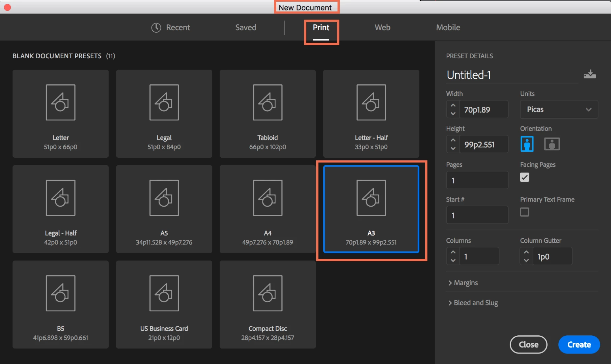Decrease Column Gutter with down arrow
611x364 pixels.
[526, 261]
